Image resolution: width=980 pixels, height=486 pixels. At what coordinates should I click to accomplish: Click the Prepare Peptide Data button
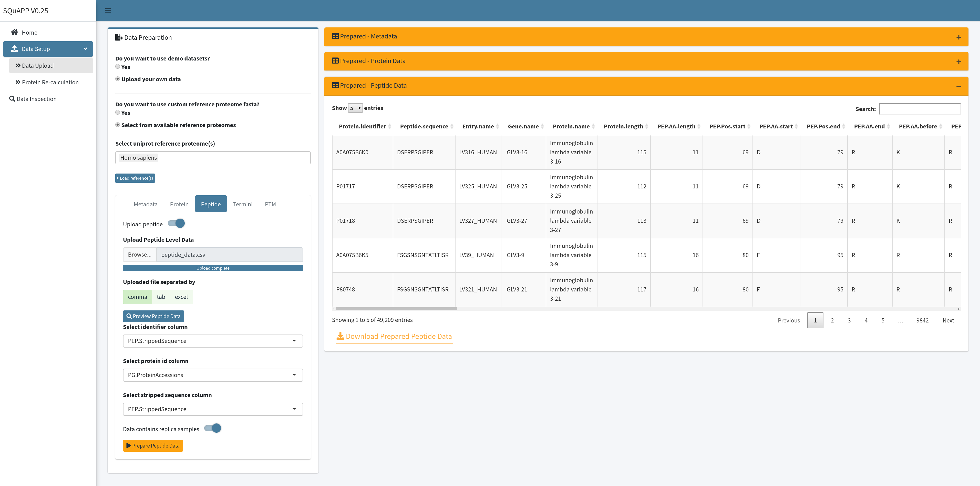pyautogui.click(x=153, y=446)
